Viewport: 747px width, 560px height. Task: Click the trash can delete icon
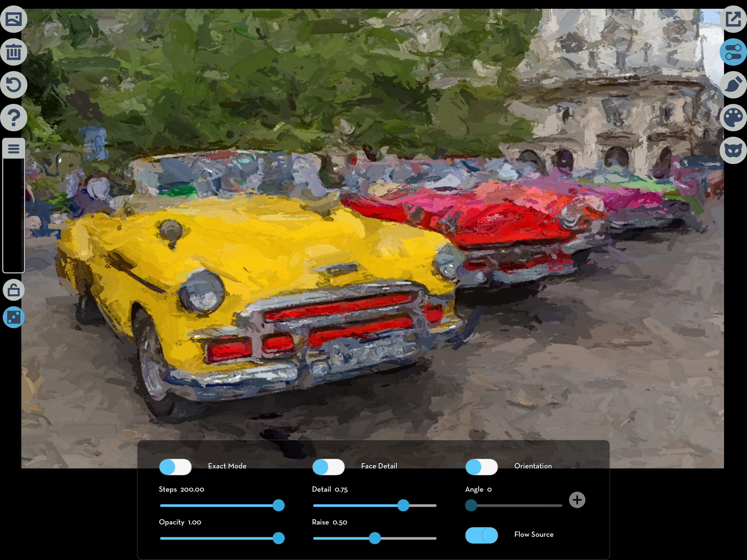pos(13,52)
